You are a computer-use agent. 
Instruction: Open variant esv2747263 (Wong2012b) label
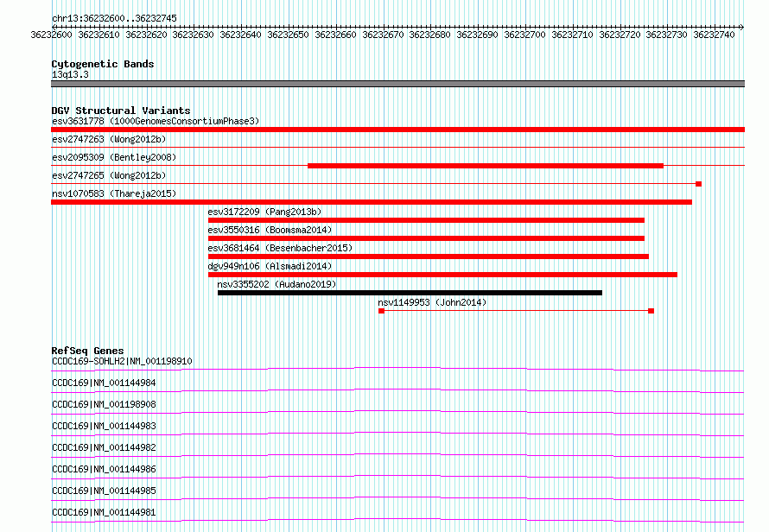[109, 139]
